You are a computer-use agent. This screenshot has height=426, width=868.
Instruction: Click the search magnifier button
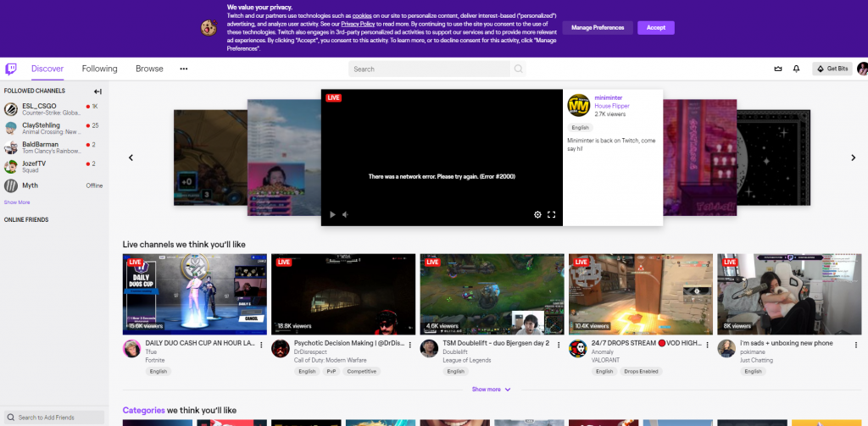pyautogui.click(x=518, y=69)
